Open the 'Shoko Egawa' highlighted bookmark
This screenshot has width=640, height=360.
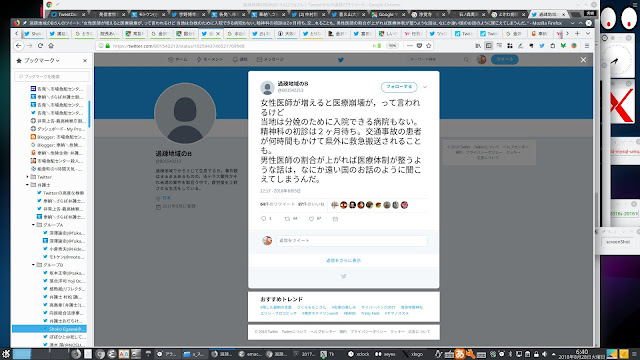point(49,329)
